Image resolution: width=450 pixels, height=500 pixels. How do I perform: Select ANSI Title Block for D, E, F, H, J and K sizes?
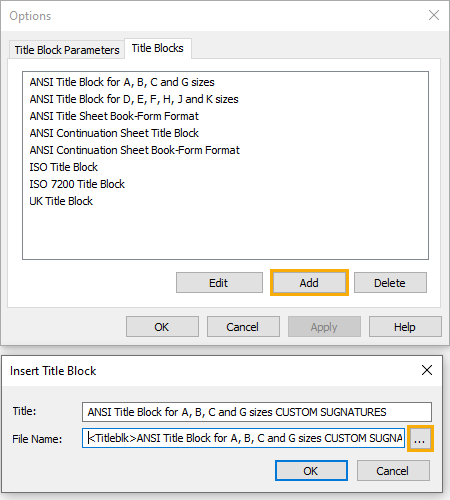[x=134, y=99]
